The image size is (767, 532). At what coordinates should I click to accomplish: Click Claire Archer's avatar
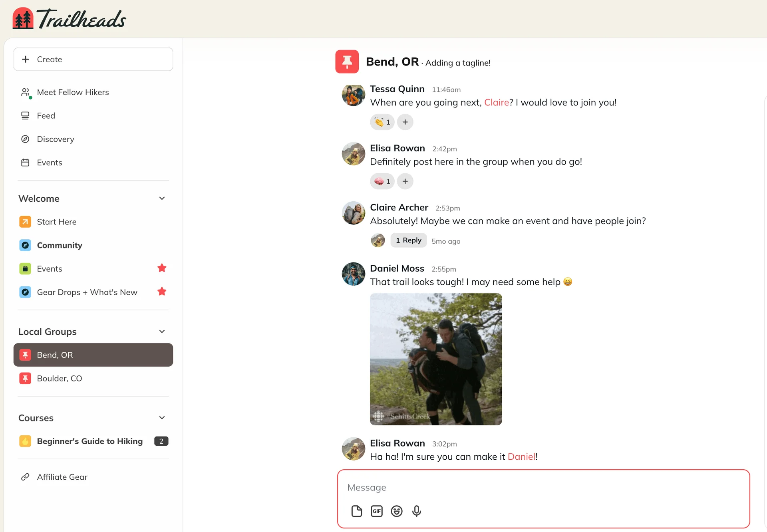[353, 213]
